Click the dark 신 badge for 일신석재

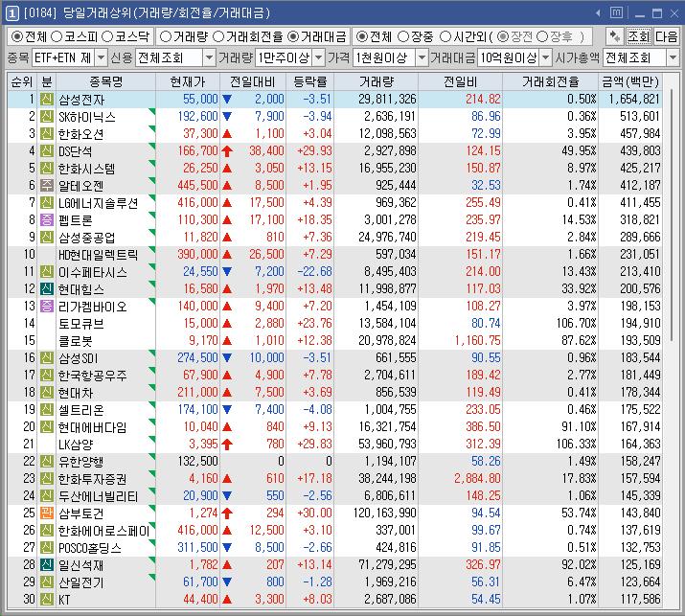click(x=47, y=565)
